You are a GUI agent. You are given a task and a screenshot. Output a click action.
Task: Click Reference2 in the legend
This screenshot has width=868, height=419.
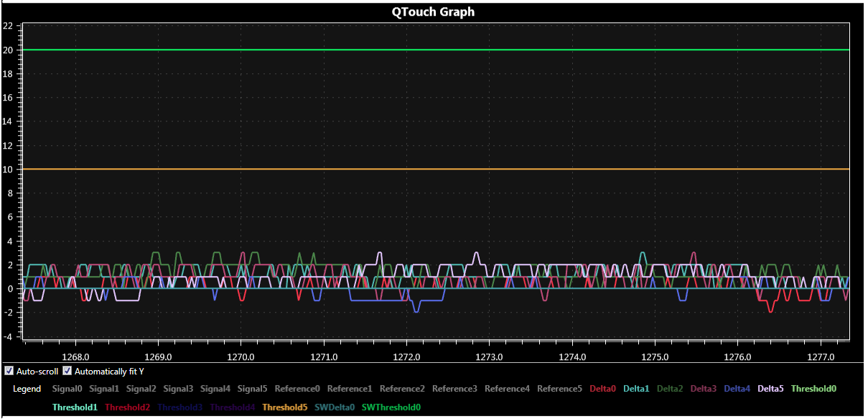coord(402,389)
